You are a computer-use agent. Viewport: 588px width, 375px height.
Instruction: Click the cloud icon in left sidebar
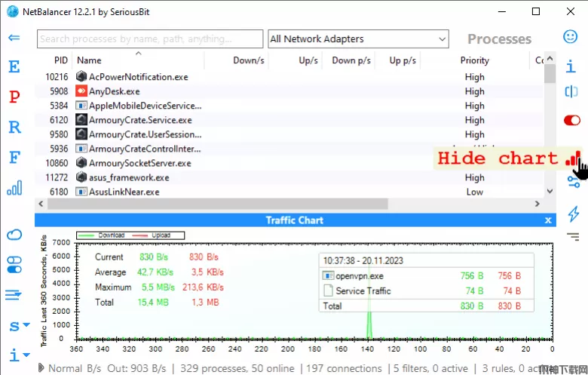click(x=14, y=235)
